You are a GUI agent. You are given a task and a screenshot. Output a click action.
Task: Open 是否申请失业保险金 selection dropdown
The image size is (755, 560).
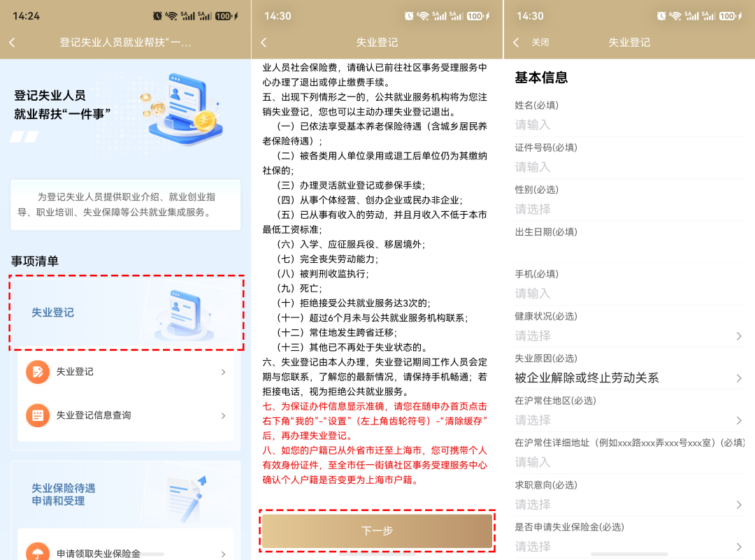[x=629, y=547]
